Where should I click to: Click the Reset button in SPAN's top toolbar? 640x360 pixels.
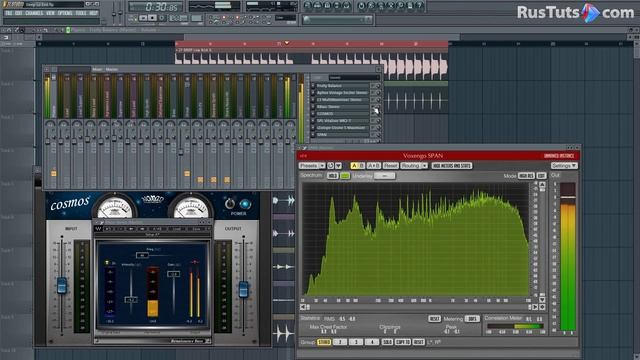point(390,166)
